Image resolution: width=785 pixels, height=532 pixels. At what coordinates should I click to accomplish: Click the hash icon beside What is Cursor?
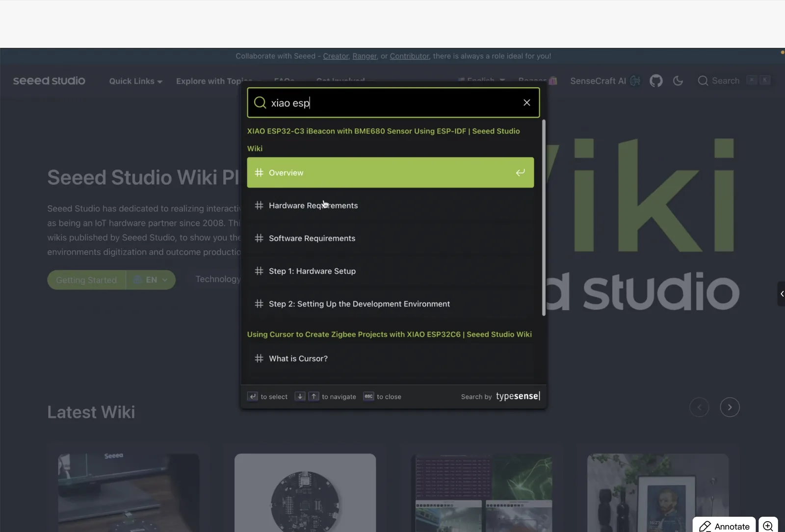pyautogui.click(x=259, y=358)
